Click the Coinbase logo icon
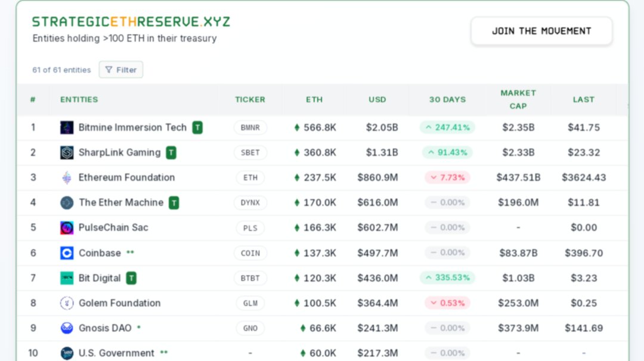Image resolution: width=644 pixels, height=361 pixels. click(x=67, y=253)
